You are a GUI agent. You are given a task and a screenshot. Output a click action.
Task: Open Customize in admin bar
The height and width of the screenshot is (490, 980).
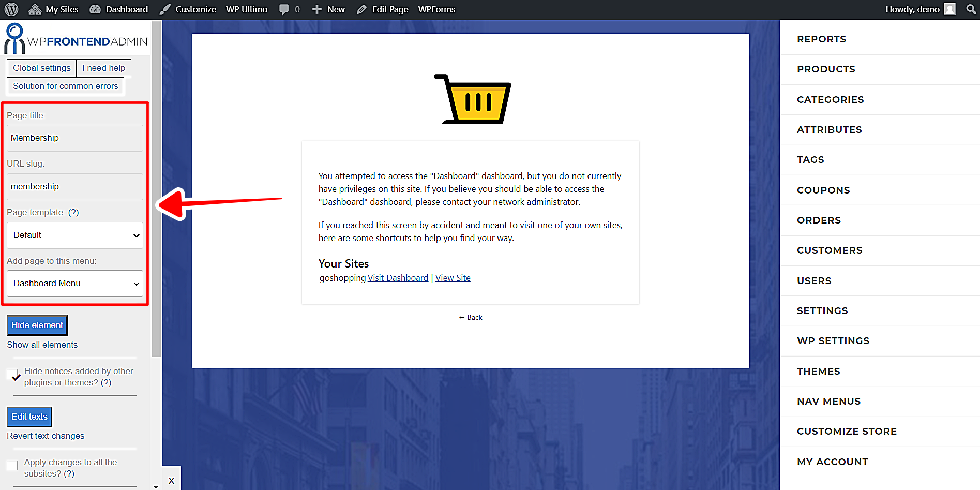coord(188,9)
